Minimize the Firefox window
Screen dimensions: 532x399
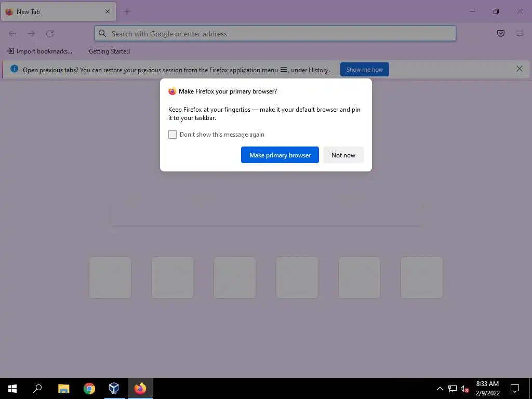(472, 11)
